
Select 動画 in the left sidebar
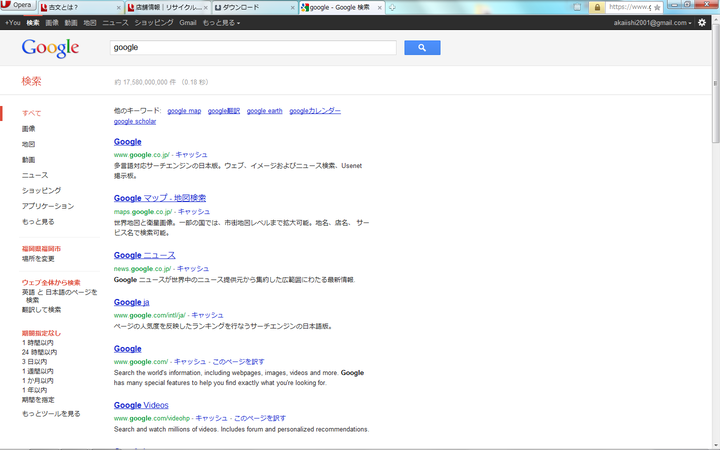(x=28, y=160)
